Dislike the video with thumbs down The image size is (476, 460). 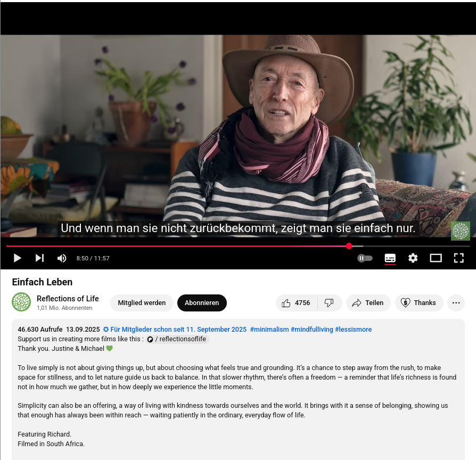pos(330,303)
